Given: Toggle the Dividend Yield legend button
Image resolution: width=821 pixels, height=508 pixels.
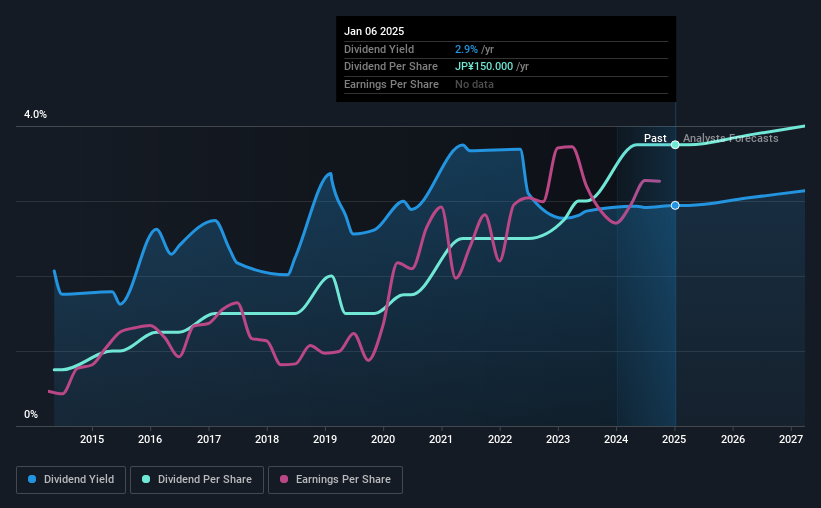Looking at the screenshot, I should point(71,480).
